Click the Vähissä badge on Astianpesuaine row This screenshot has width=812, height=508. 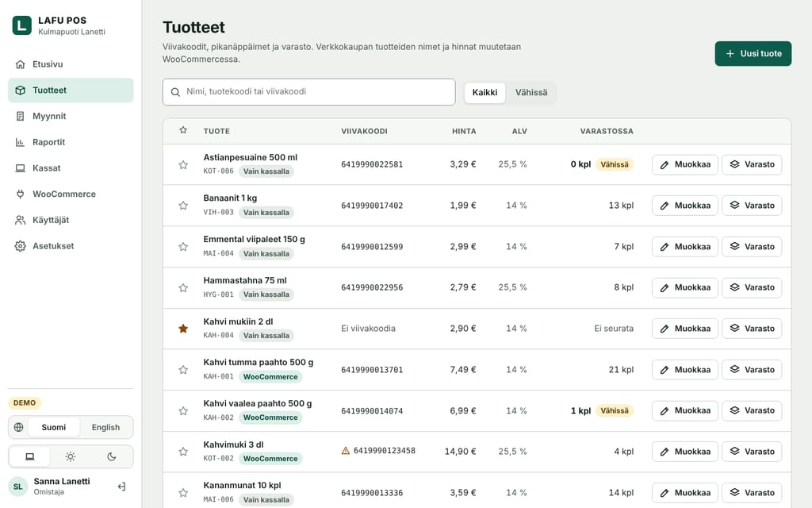tap(615, 164)
